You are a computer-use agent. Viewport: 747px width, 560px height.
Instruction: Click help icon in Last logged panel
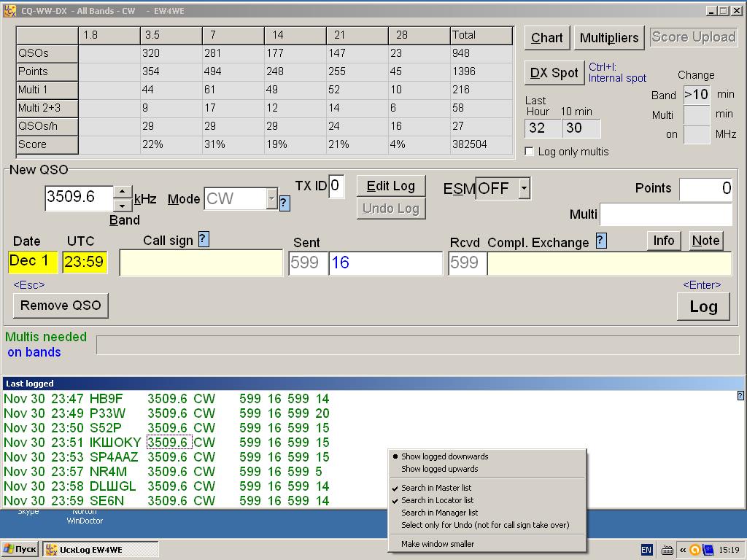point(740,396)
